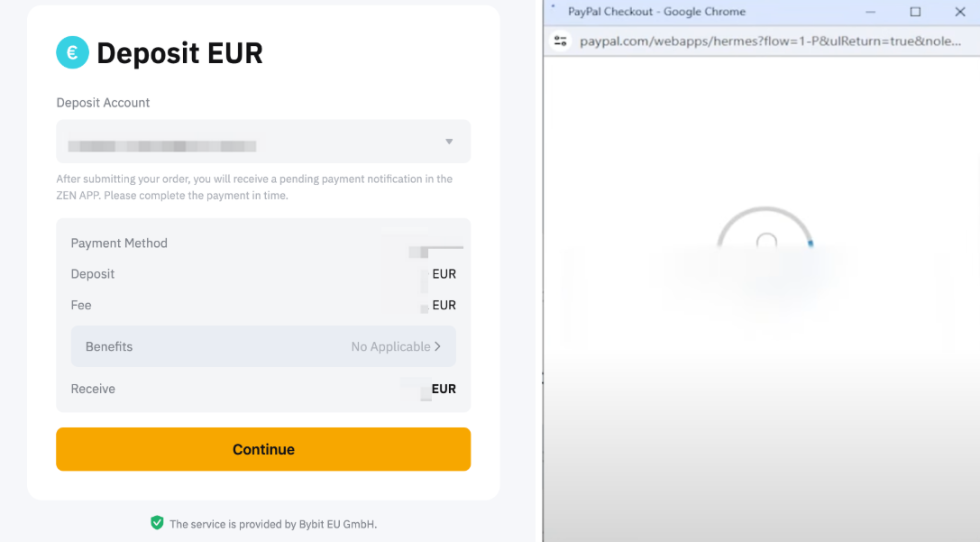Expand the Benefits chevron arrow
This screenshot has height=542, width=980.
click(438, 346)
